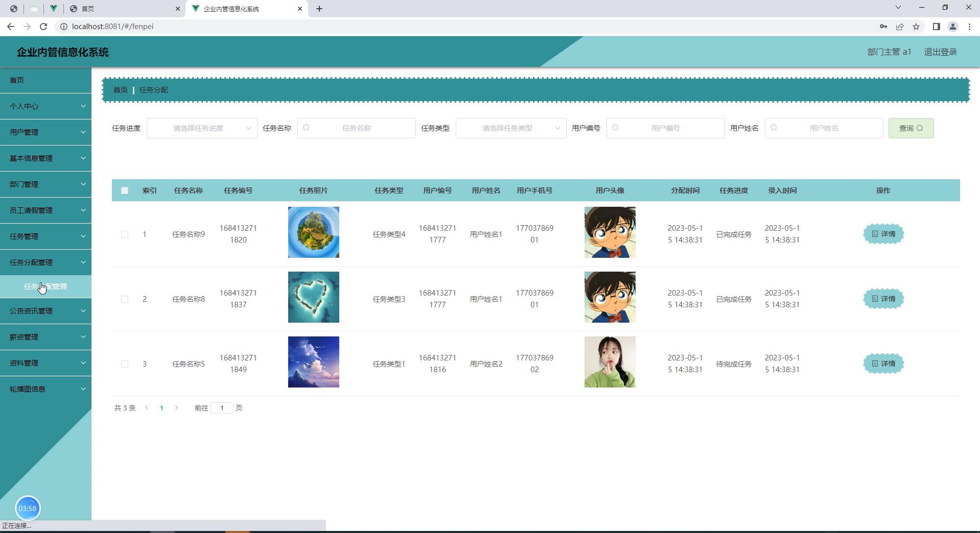The image size is (980, 533).
Task: Expand 员工请假管理 sidebar menu
Action: 45,210
